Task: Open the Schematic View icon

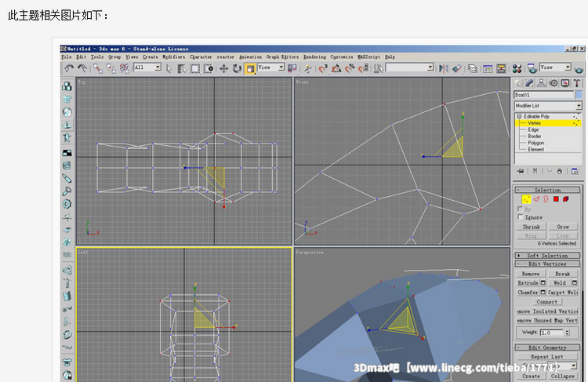Action: coord(501,69)
